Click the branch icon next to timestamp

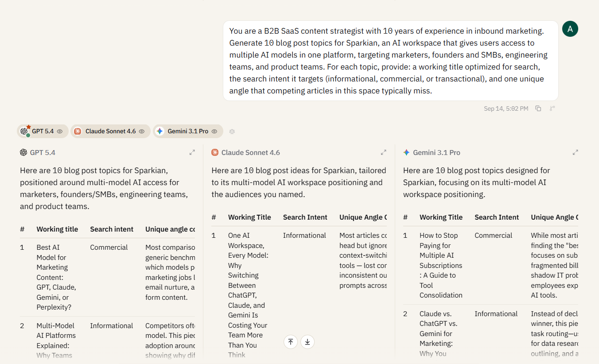[x=552, y=108]
